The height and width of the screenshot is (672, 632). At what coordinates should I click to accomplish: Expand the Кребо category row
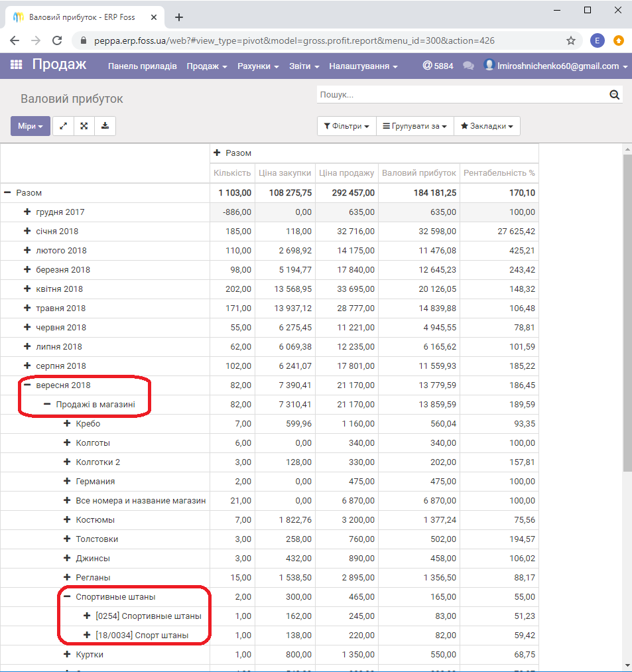tap(67, 423)
